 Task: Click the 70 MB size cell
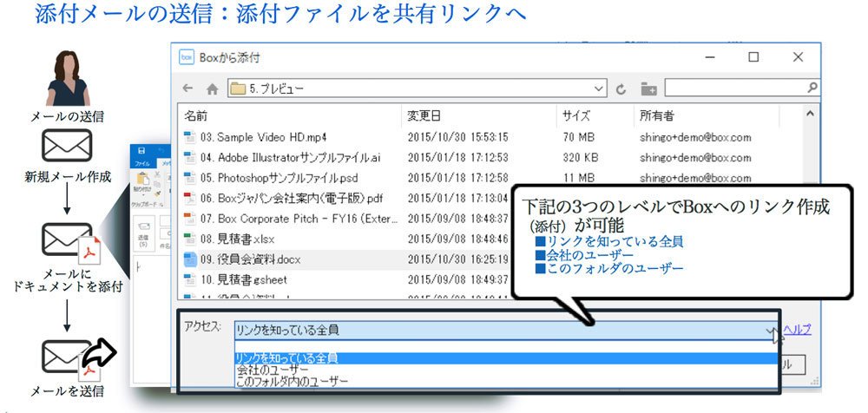tap(578, 137)
